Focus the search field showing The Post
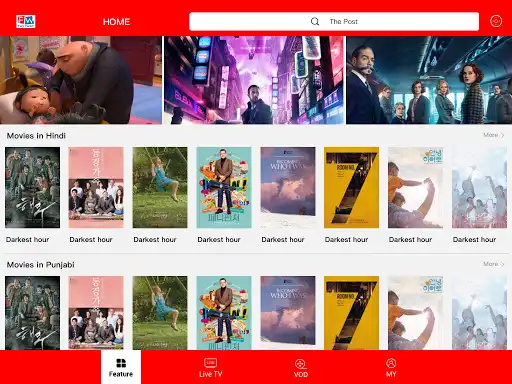The width and height of the screenshot is (512, 384). tap(334, 22)
